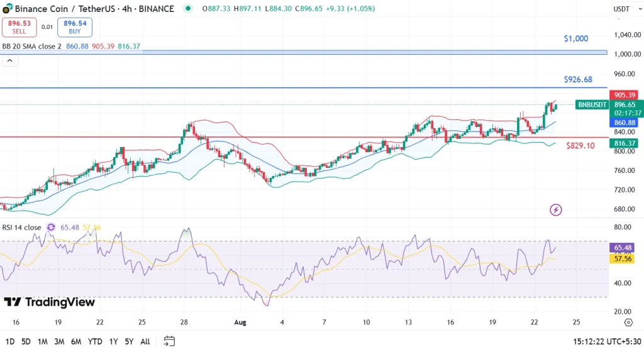Click the red 905.39 upper band label
Viewport: 644px width, 349px height.
pyautogui.click(x=625, y=95)
